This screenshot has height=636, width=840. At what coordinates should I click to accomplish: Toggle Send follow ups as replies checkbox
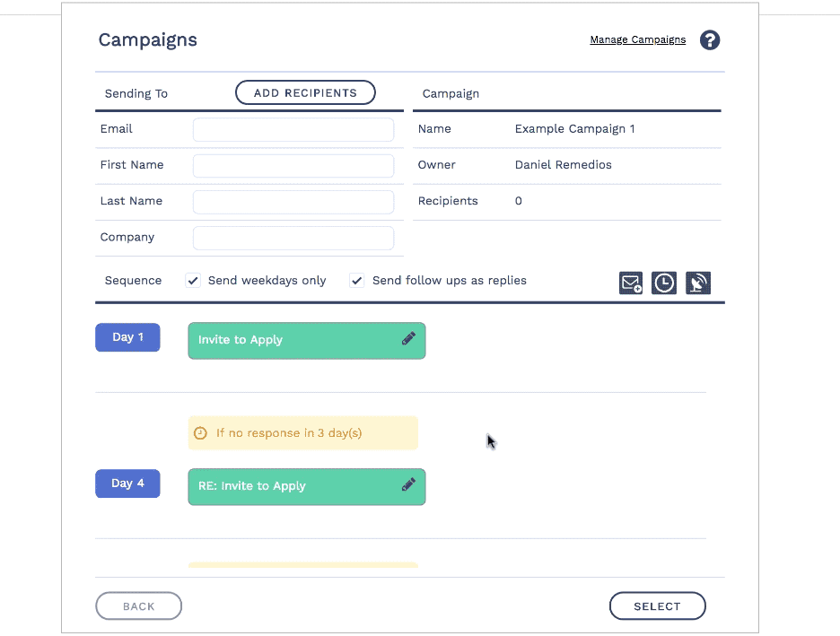point(357,281)
